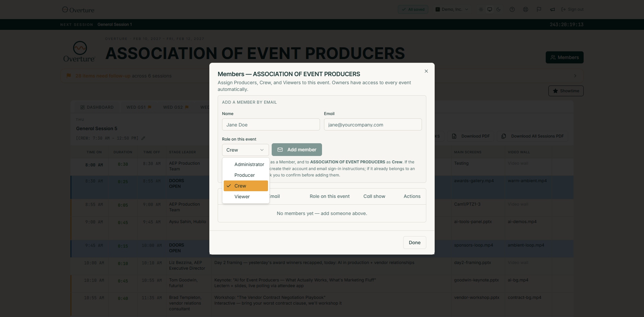Viewport: 644px width, 317px height.
Task: Edit crew time pencil icon
Action: tap(143, 138)
